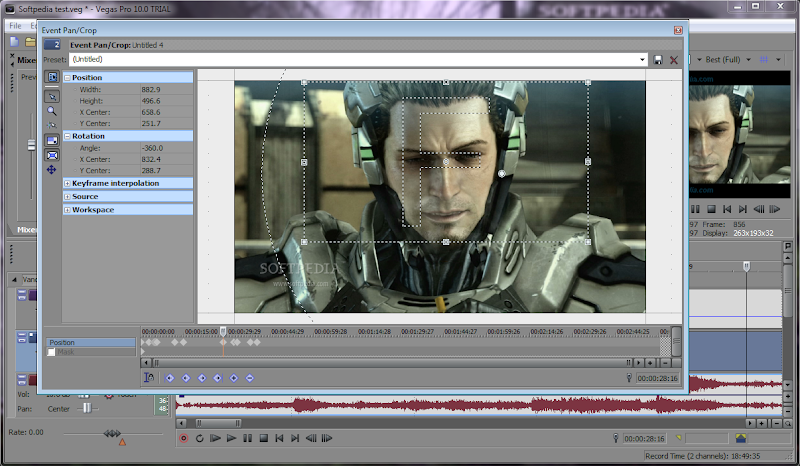Toggle the Enable Snapping tool icon

(x=52, y=125)
